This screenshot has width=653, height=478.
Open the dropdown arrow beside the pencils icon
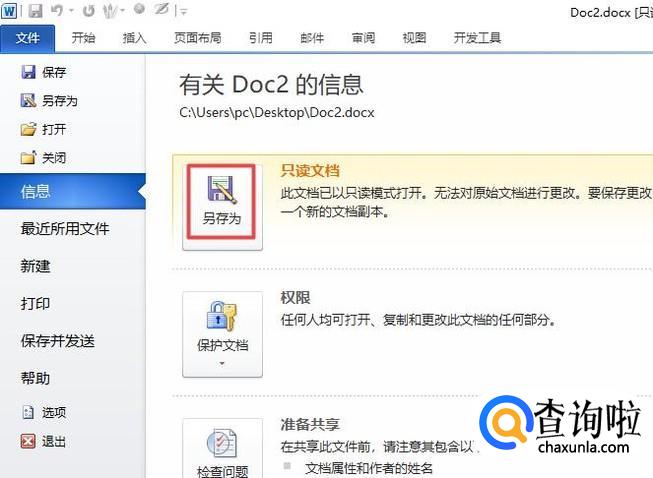[x=122, y=11]
